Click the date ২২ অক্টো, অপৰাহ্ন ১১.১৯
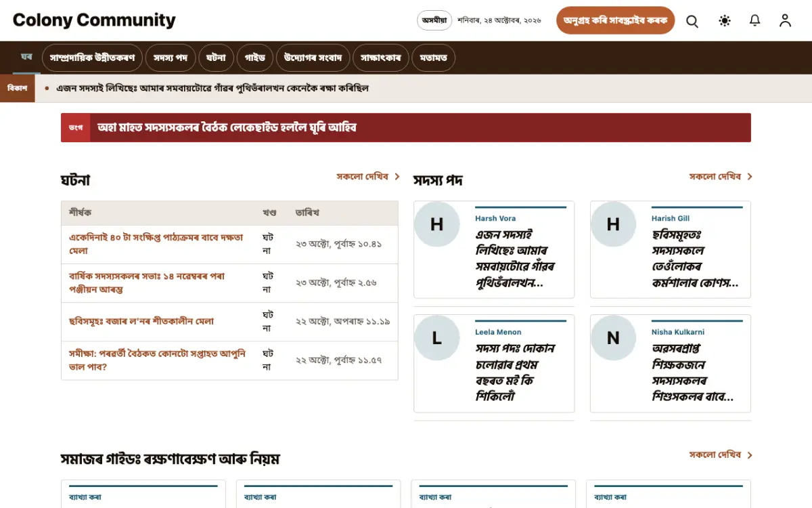The width and height of the screenshot is (812, 508). [x=342, y=322]
